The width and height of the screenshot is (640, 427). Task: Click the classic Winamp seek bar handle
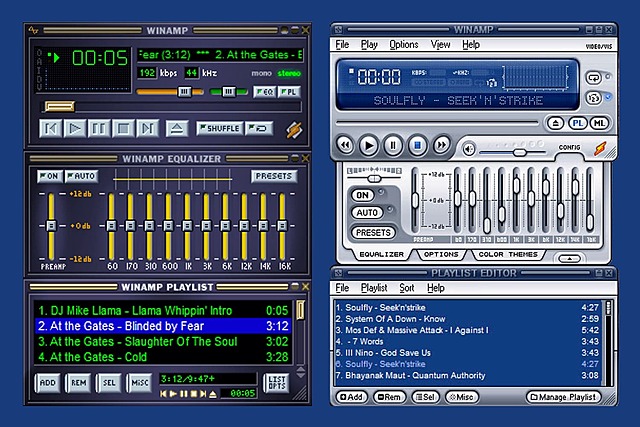click(60, 107)
